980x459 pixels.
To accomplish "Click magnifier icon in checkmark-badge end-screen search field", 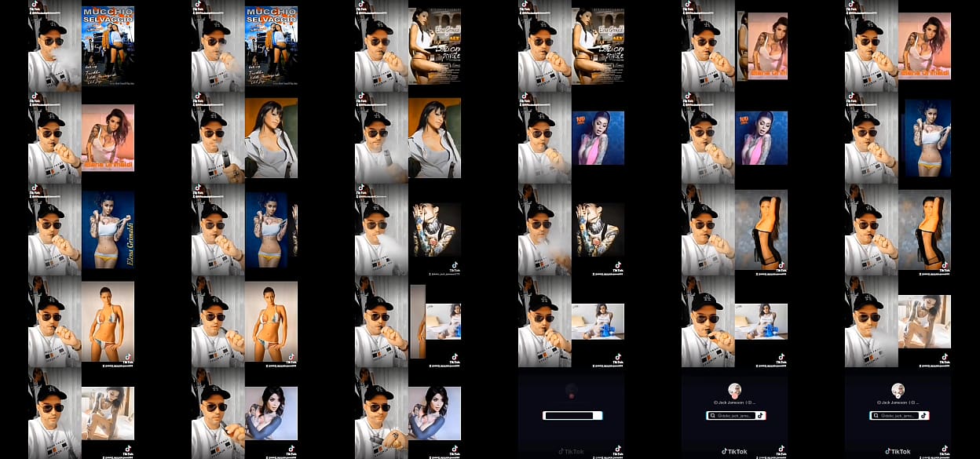I will click(x=876, y=416).
